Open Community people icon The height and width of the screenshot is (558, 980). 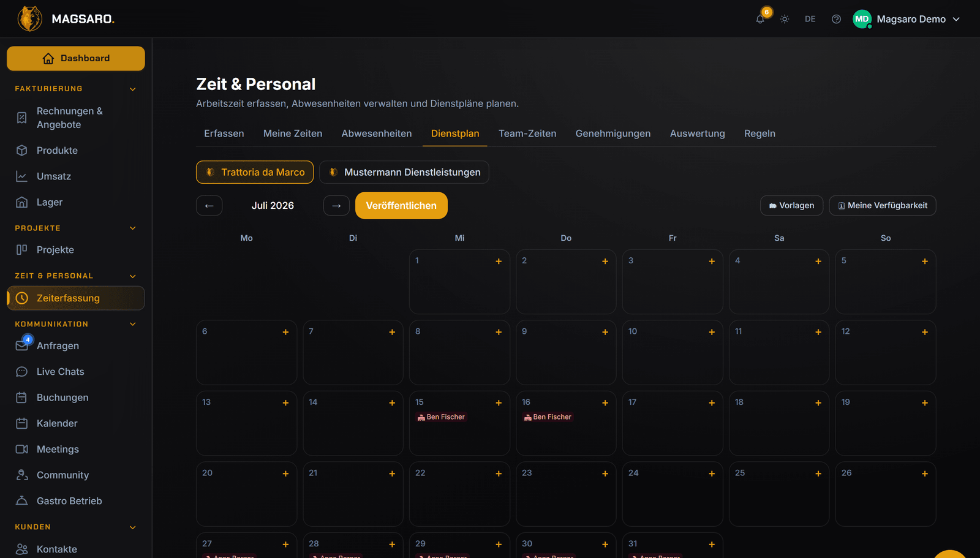point(21,475)
